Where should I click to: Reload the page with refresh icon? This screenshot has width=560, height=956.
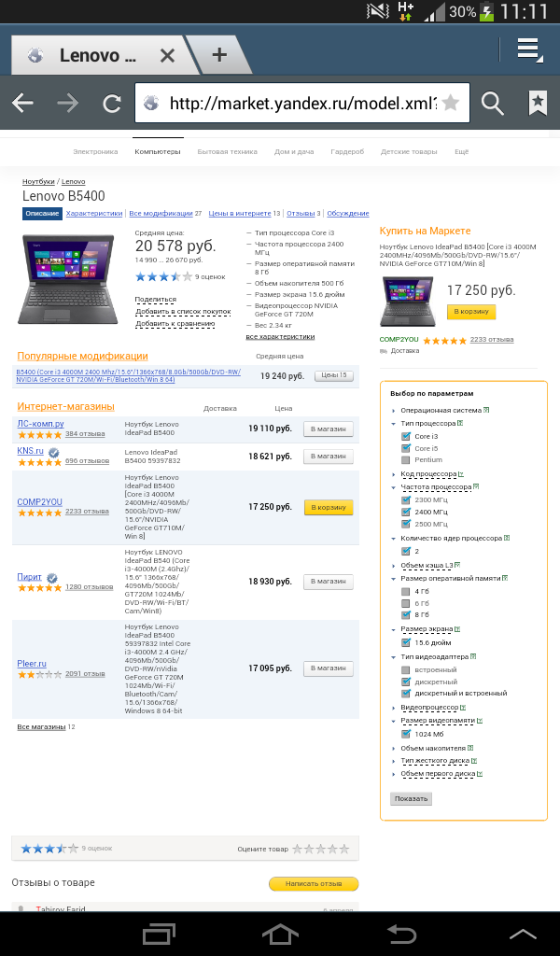[111, 103]
